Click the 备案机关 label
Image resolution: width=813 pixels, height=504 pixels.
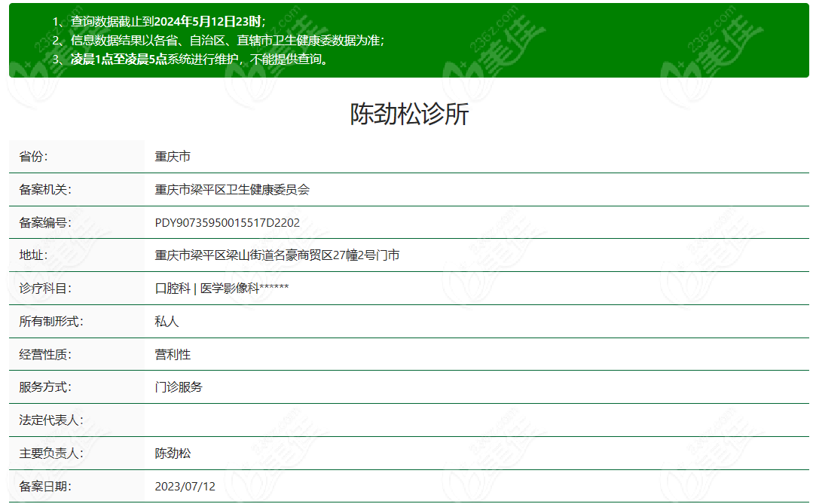45,190
